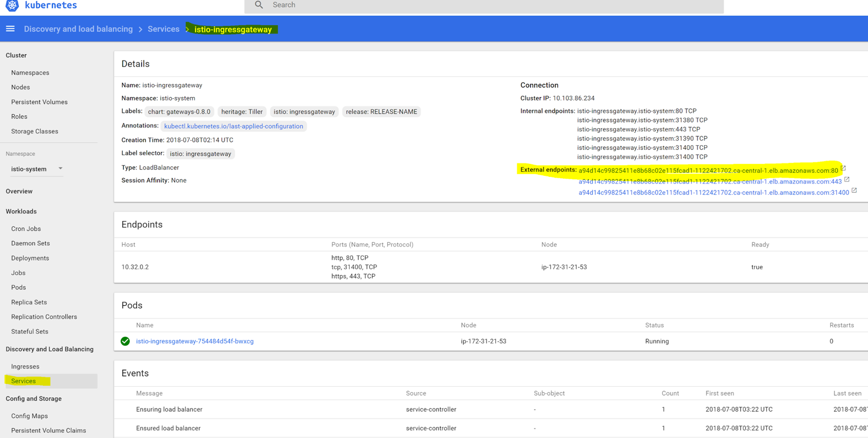Open Persistent Volume Claims in sidebar
The width and height of the screenshot is (868, 438).
(x=49, y=431)
